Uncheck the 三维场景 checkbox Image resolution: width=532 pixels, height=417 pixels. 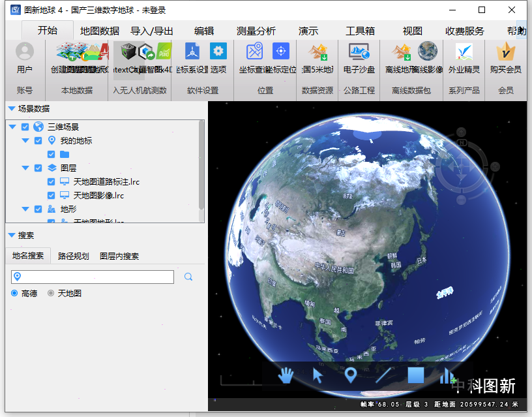click(25, 127)
